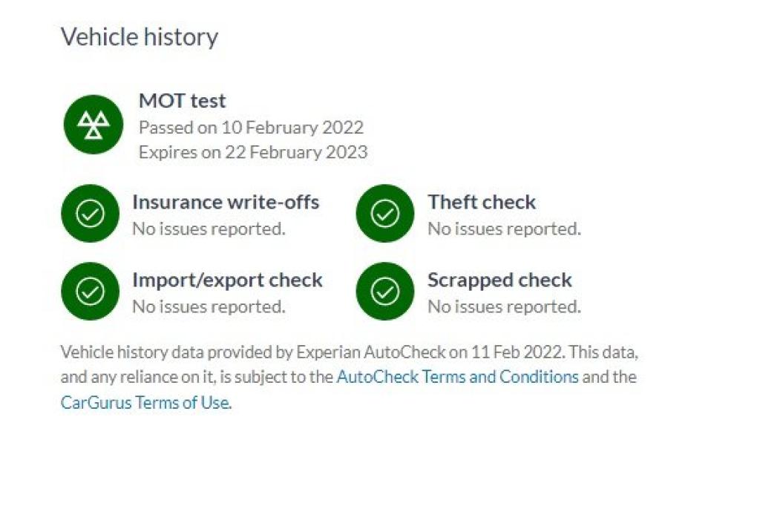The height and width of the screenshot is (532, 760).
Task: Click No issues reported under Theft check
Action: click(504, 229)
